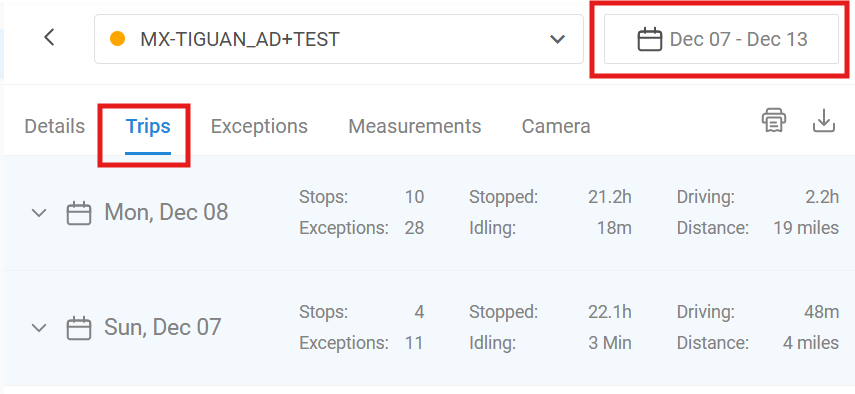This screenshot has height=394, width=855.
Task: Click the download icon
Action: coord(824,120)
